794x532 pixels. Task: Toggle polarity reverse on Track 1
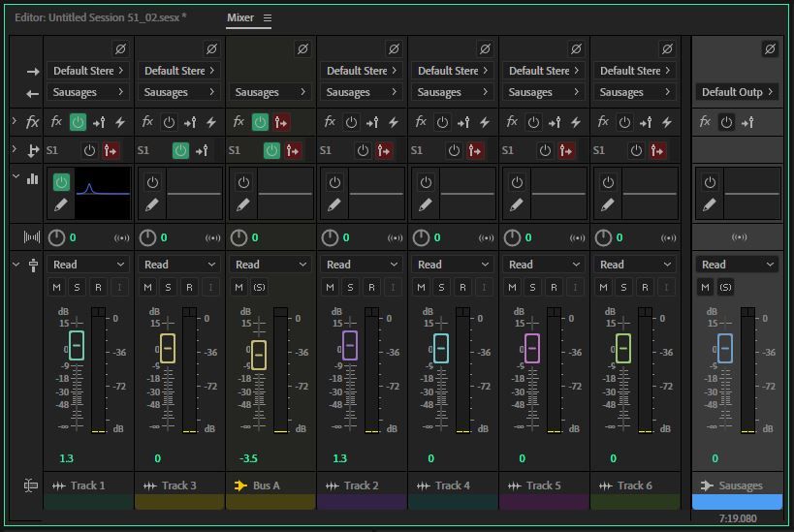coord(120,49)
